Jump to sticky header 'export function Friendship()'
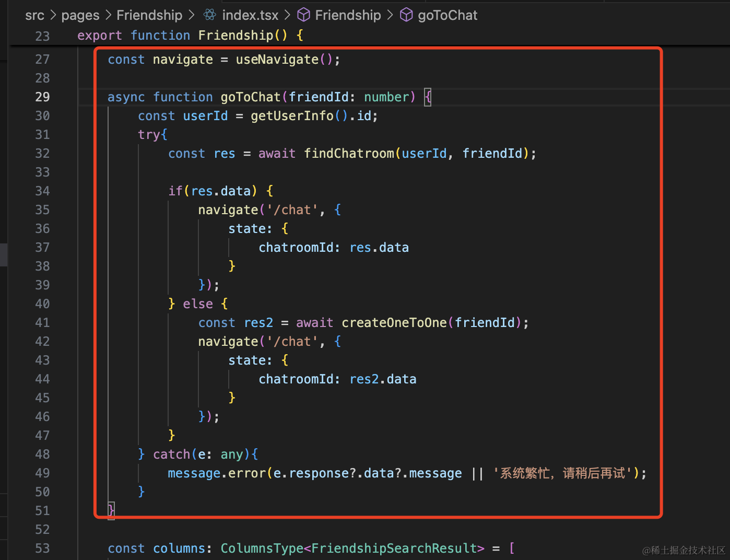The width and height of the screenshot is (730, 560). point(190,36)
